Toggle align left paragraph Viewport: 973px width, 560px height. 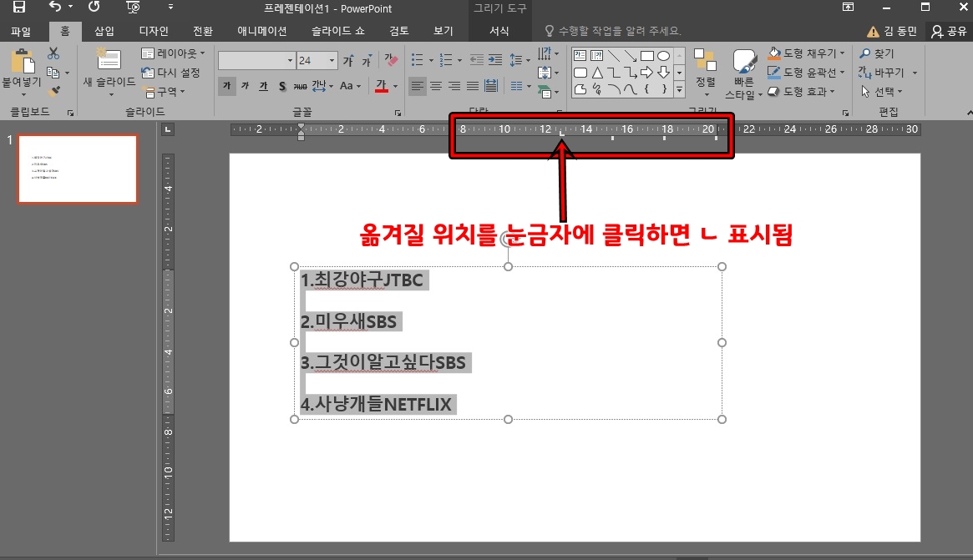[x=418, y=86]
